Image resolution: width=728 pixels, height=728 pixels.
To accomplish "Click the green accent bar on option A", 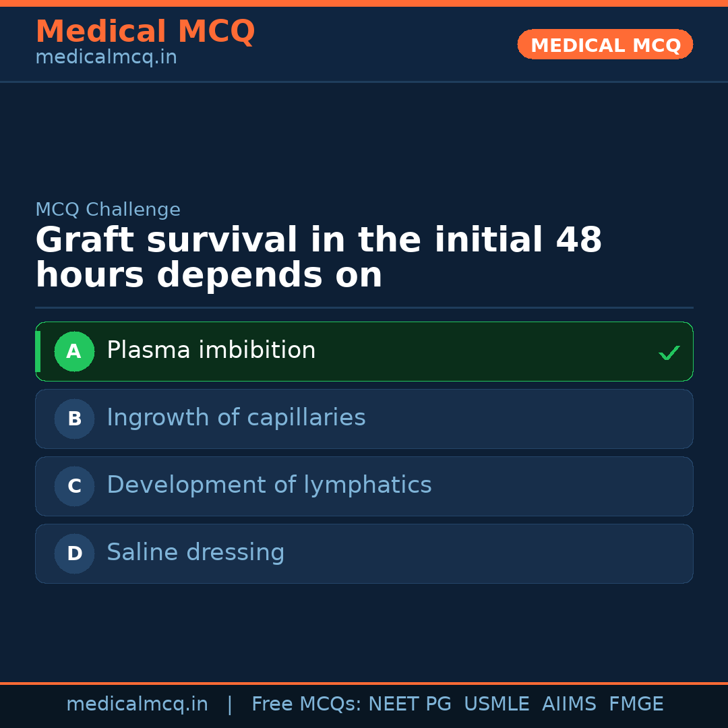I will (x=38, y=351).
